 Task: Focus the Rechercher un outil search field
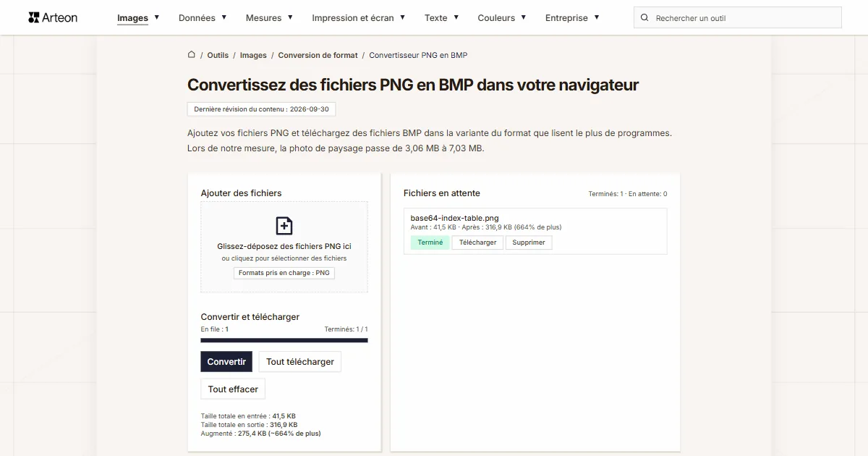738,17
